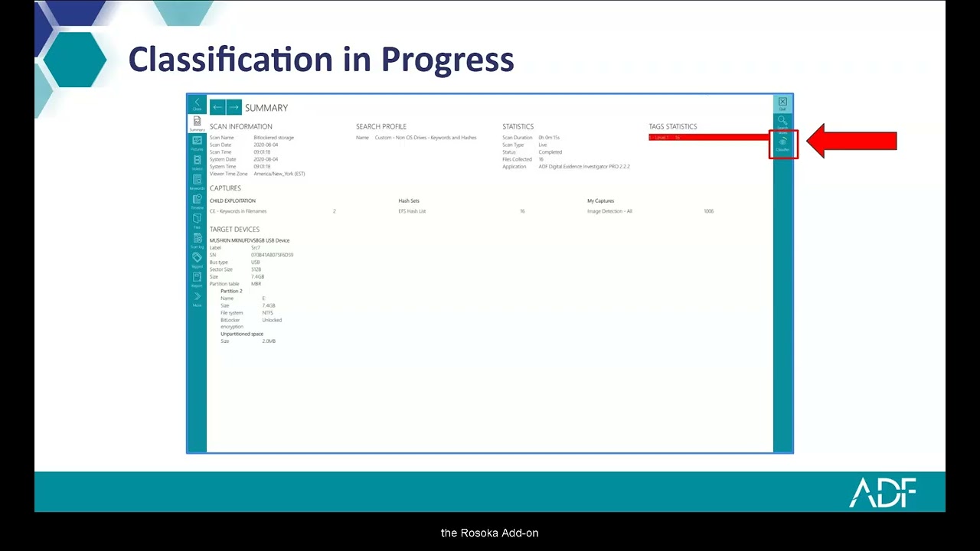Click the 'Completed' status value
Screen dimensions: 980x551
550,152
